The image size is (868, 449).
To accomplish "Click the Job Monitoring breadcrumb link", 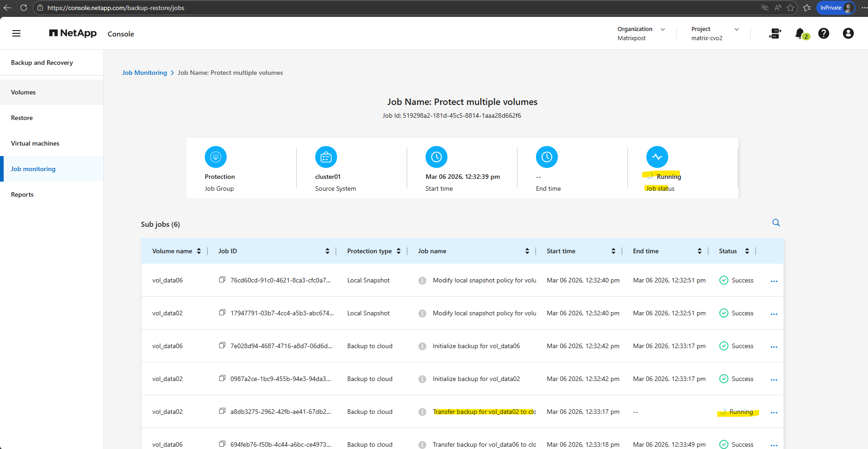I will coord(144,73).
